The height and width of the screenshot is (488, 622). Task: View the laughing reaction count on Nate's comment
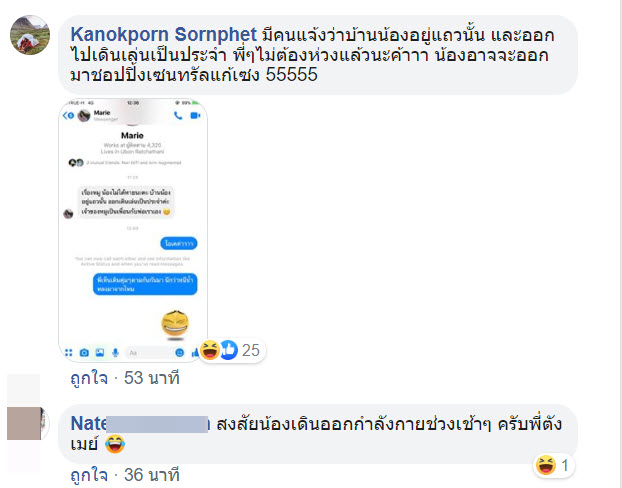553,465
